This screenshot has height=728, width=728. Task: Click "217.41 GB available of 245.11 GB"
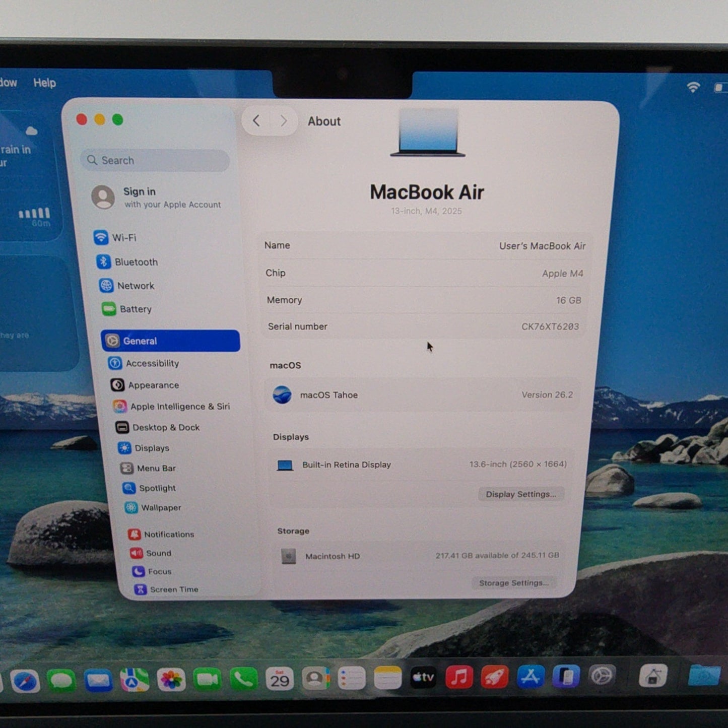coord(497,555)
